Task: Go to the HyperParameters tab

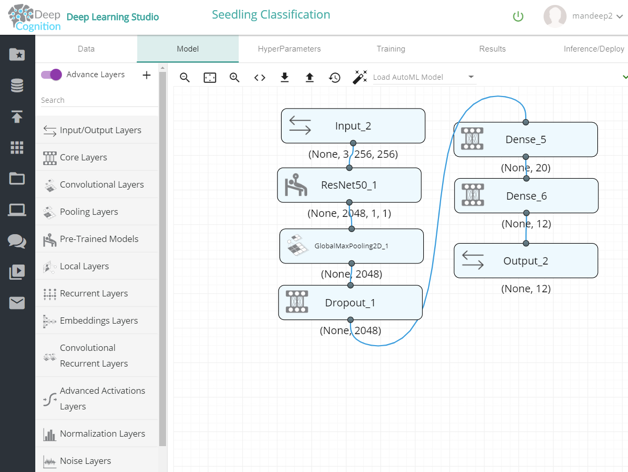Action: coord(289,49)
